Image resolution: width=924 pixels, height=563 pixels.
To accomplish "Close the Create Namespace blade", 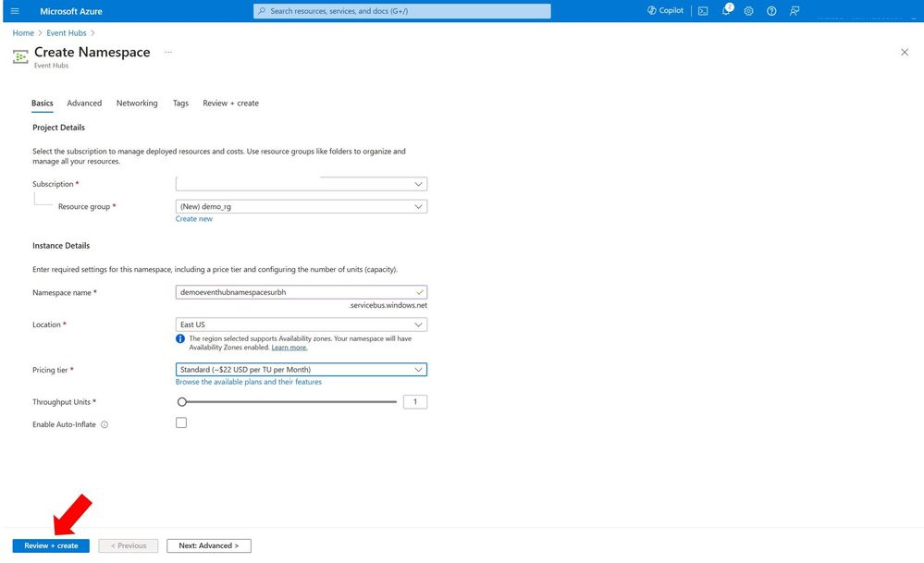I will [905, 53].
